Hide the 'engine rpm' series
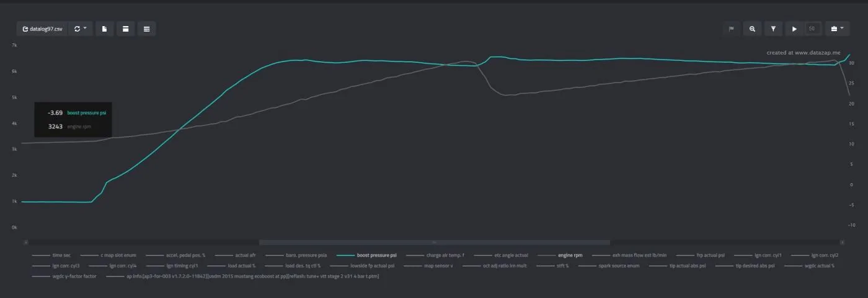Image resolution: width=868 pixels, height=298 pixels. tap(560, 255)
